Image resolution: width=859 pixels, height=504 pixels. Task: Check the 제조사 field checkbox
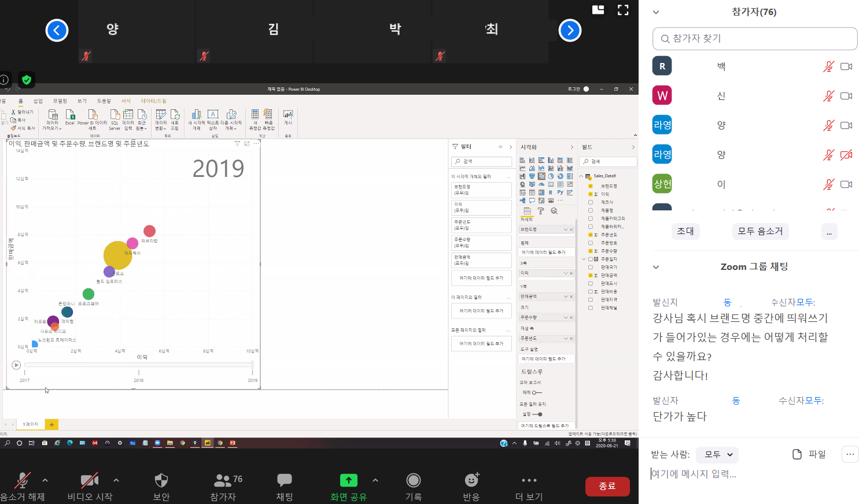pyautogui.click(x=591, y=202)
